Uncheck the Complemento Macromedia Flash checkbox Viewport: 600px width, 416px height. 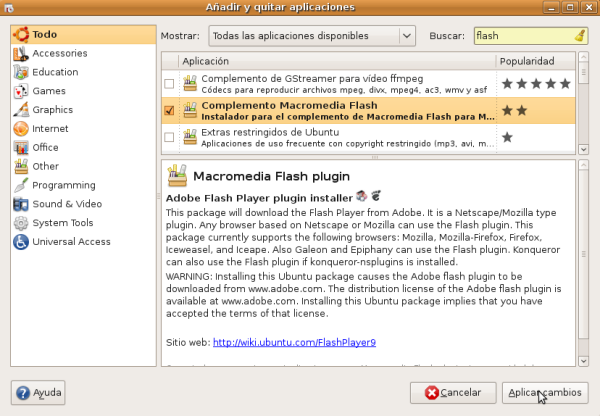click(169, 110)
